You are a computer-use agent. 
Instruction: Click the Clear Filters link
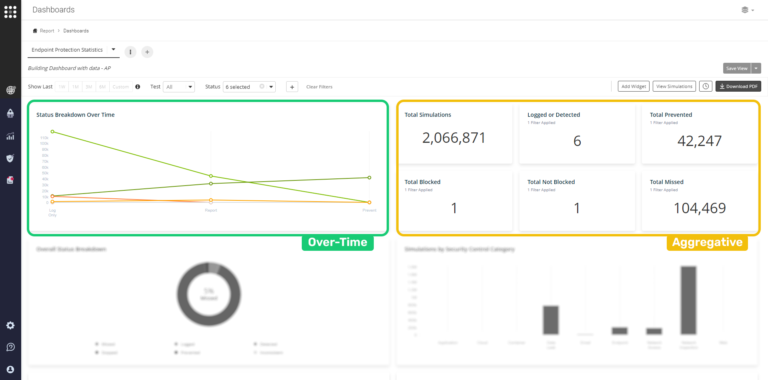click(x=319, y=87)
